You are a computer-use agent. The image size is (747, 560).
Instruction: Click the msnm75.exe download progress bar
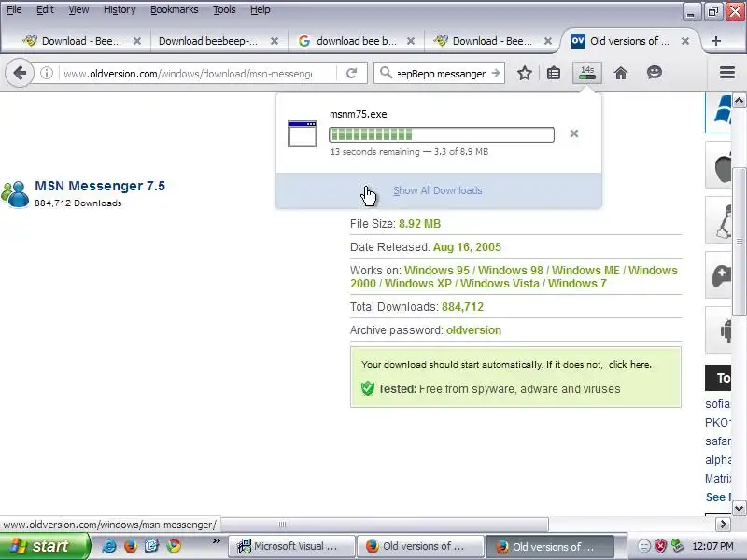coord(442,134)
